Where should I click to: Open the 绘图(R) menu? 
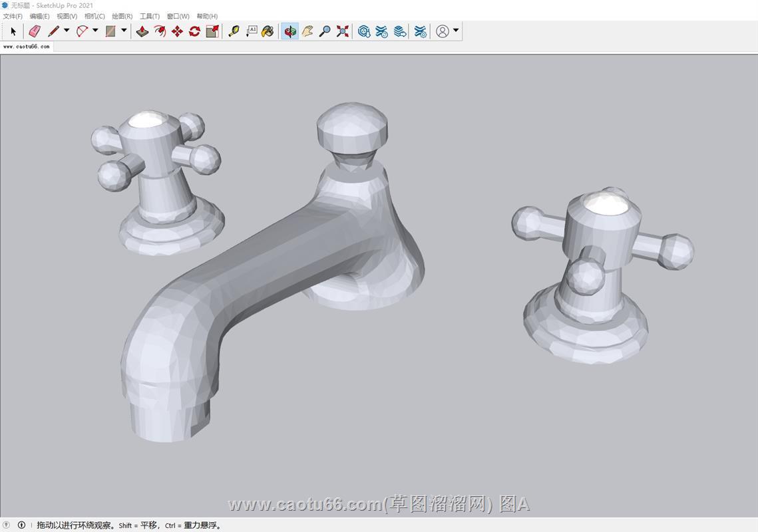pos(122,16)
